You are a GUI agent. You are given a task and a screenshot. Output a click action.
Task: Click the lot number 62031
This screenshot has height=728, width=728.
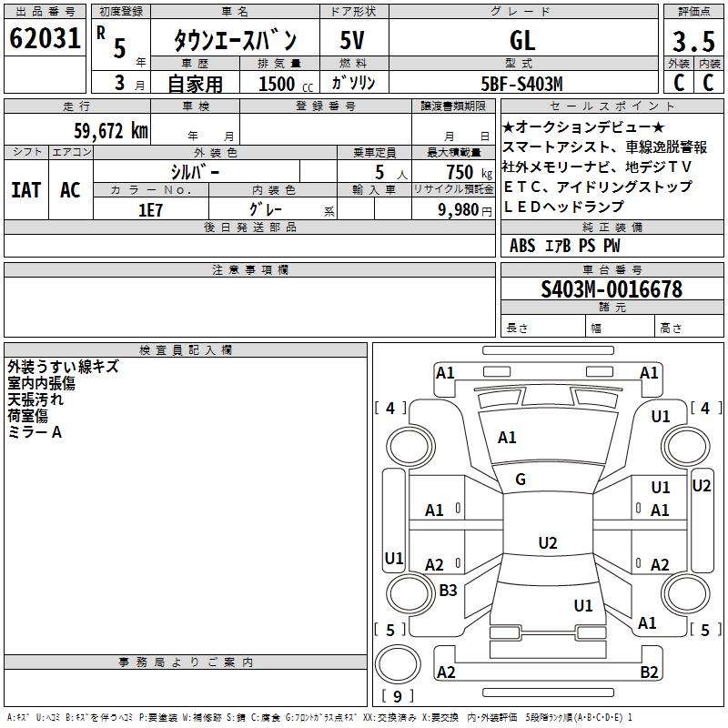click(x=45, y=39)
